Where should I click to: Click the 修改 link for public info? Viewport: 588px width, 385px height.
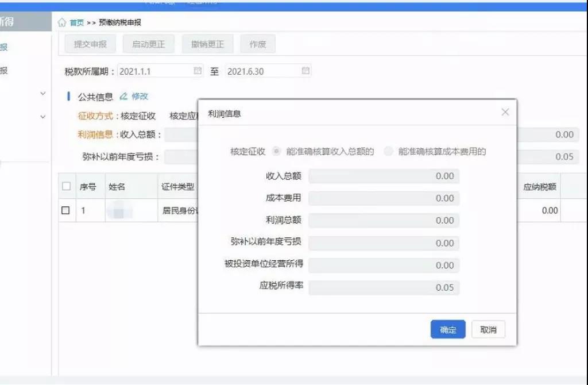(140, 97)
